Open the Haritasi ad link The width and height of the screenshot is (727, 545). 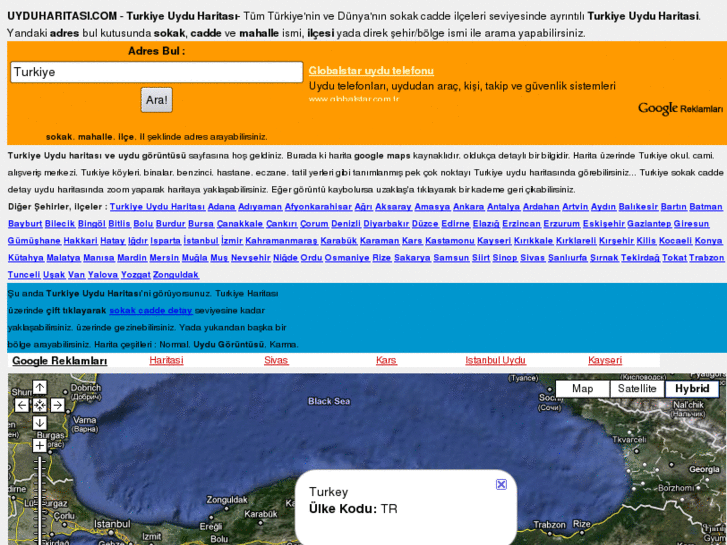point(166,360)
